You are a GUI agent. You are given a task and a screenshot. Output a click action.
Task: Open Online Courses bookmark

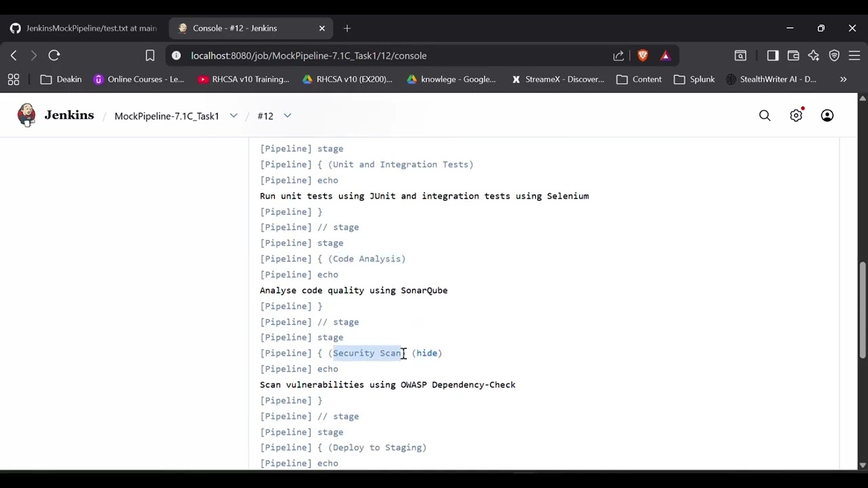point(138,79)
